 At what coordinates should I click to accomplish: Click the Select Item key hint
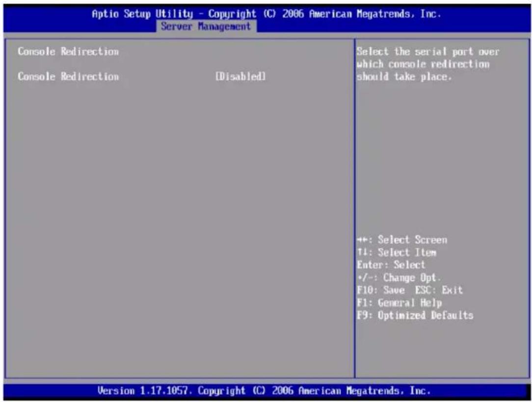point(397,252)
